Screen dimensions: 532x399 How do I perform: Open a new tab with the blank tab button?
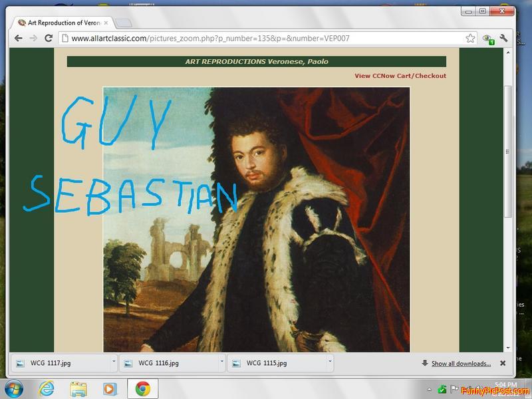pos(124,23)
